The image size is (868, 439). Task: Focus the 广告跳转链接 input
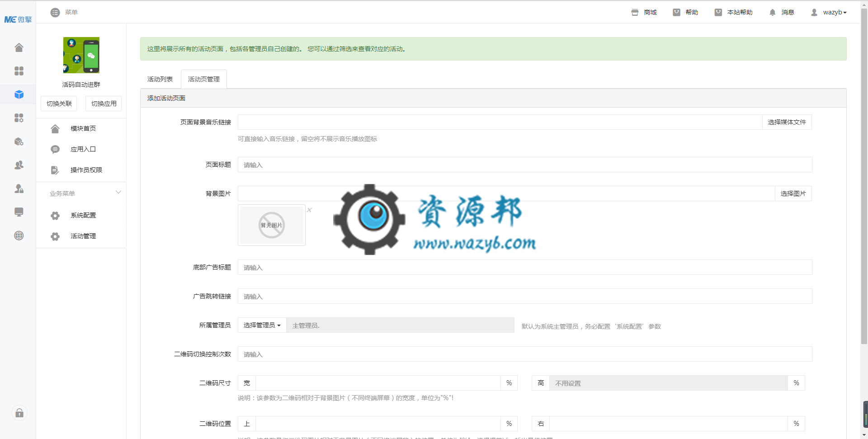point(525,296)
